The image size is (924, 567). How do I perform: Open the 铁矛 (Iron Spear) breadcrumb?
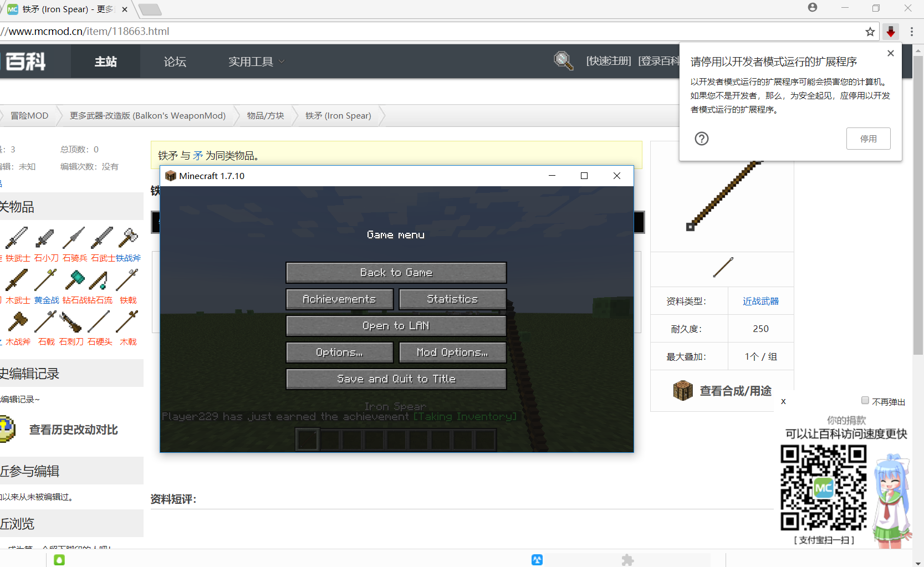coord(338,116)
